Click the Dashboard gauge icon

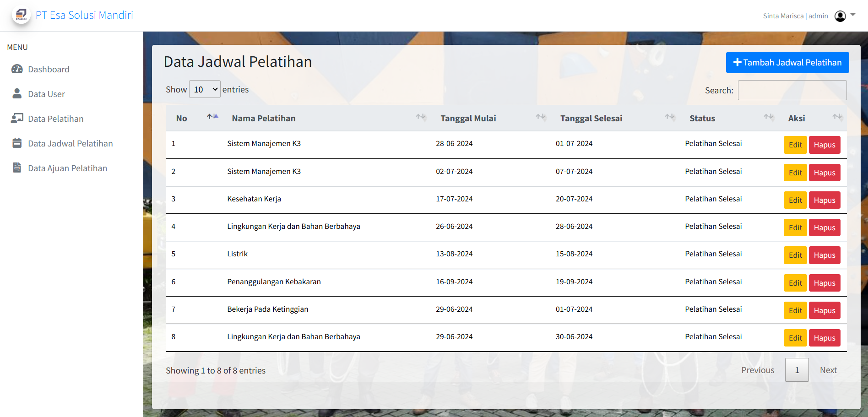(17, 69)
